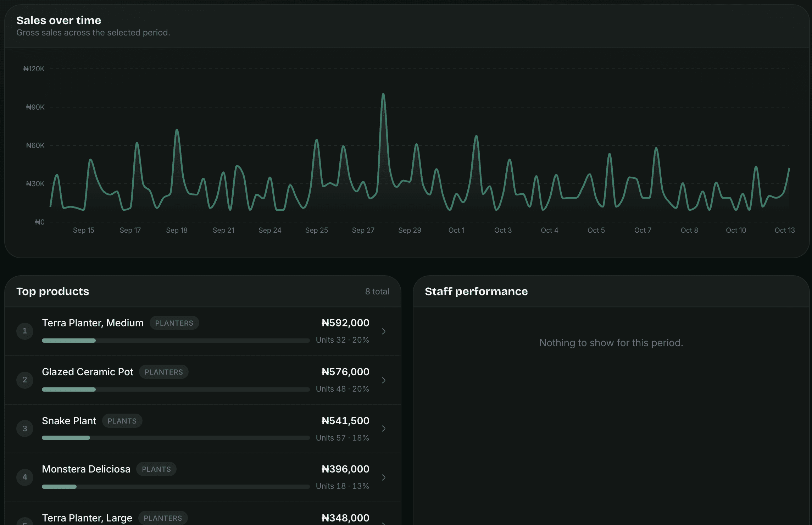Click the Sep 18 axis label
The image size is (812, 525).
coord(177,230)
